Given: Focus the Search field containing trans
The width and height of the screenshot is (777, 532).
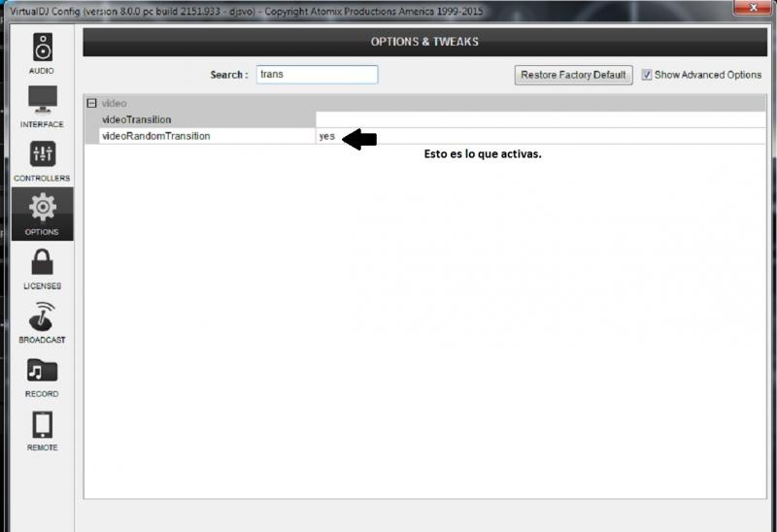Looking at the screenshot, I should coord(318,75).
